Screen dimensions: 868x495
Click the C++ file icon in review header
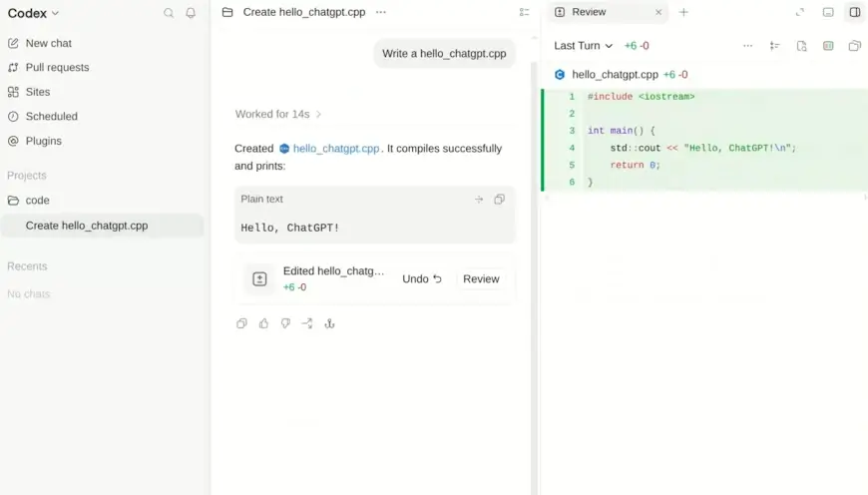click(560, 75)
